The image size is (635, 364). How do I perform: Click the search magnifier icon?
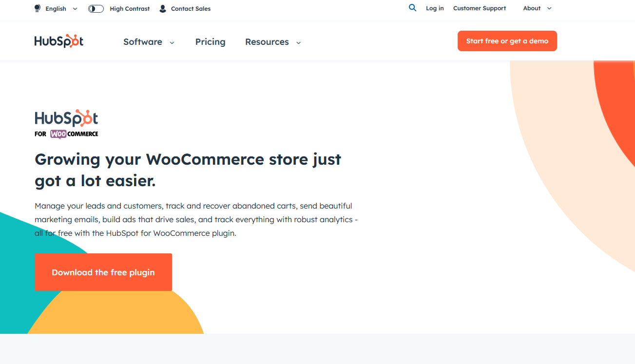(x=413, y=8)
